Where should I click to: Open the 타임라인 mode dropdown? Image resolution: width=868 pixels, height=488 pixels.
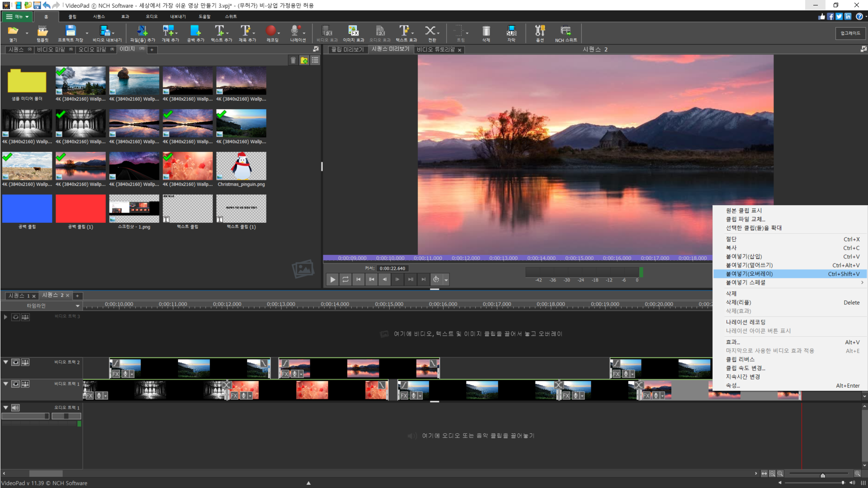click(x=77, y=306)
